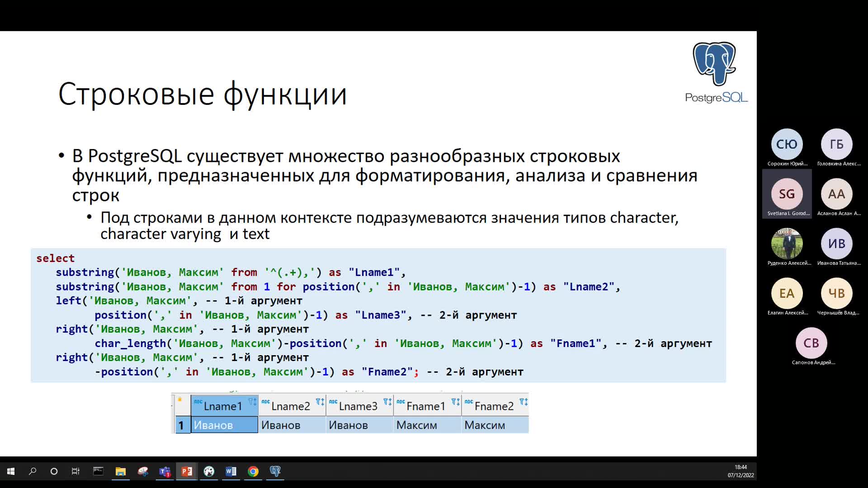The image size is (868, 488).
Task: Select participant avatar СЮ Сорокин Юрий
Action: coord(787,144)
